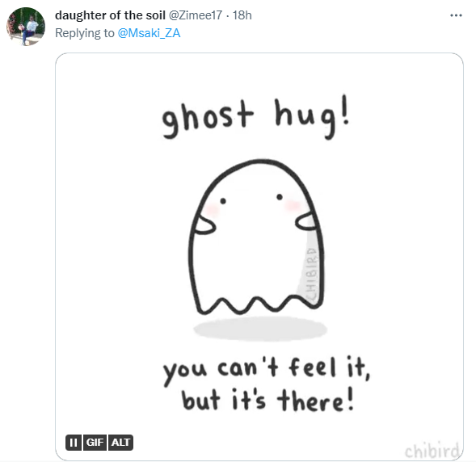Image resolution: width=476 pixels, height=462 pixels.
Task: Click the ghost's right eye dot
Action: 280,197
